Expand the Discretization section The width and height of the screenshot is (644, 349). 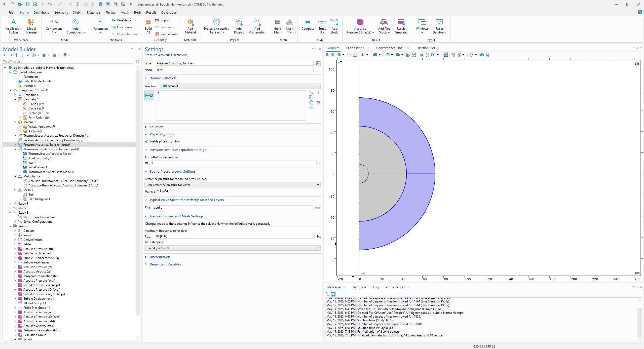[160, 257]
